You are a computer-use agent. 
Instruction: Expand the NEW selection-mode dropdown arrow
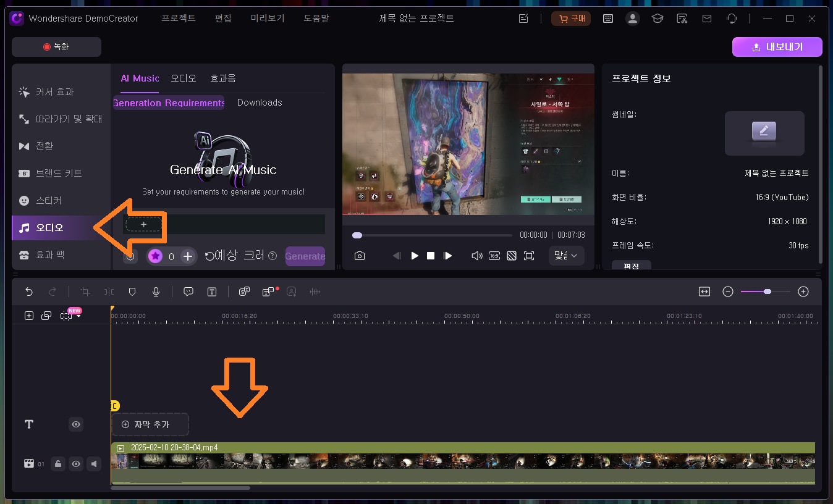pyautogui.click(x=79, y=316)
